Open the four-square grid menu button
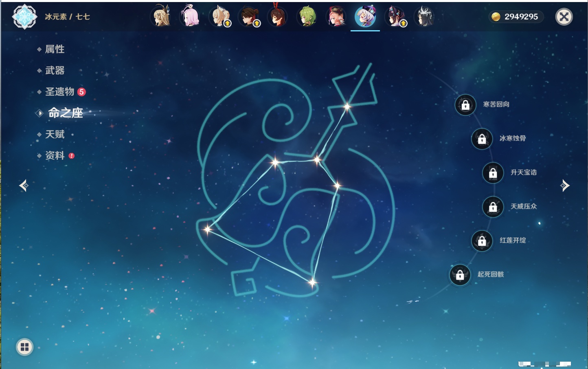This screenshot has height=369, width=588. (24, 347)
